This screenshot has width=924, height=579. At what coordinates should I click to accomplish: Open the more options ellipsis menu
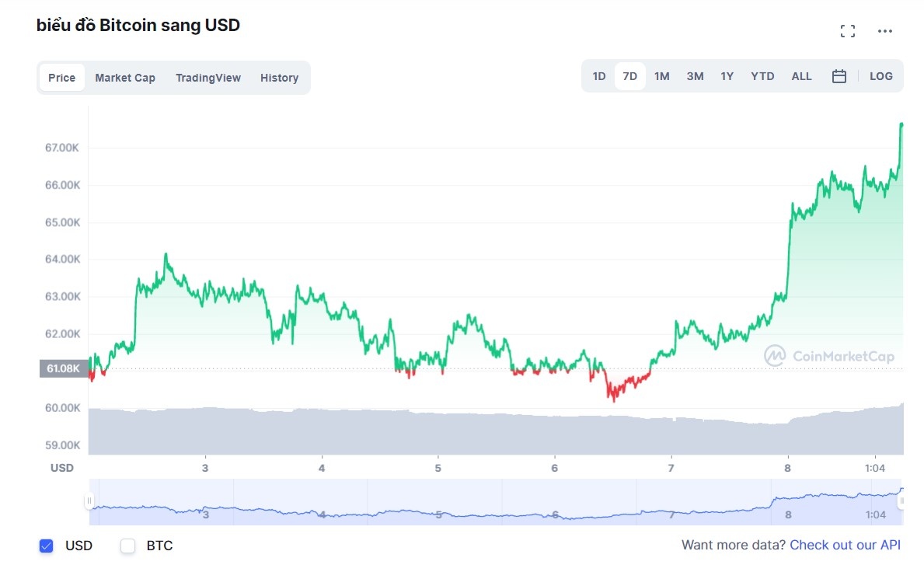[884, 31]
